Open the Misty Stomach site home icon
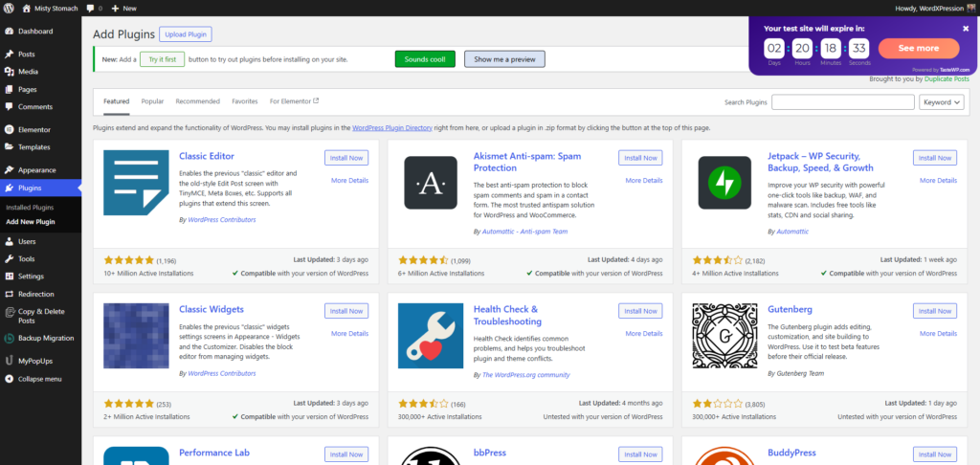The width and height of the screenshot is (980, 465). point(26,8)
